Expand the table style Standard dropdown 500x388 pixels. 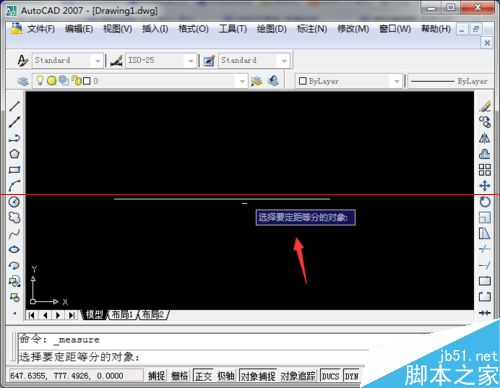click(284, 61)
